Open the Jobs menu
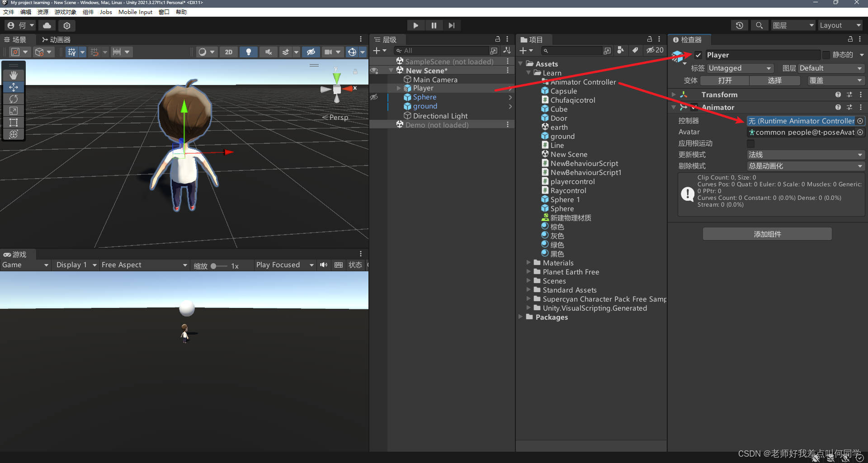 click(x=106, y=12)
